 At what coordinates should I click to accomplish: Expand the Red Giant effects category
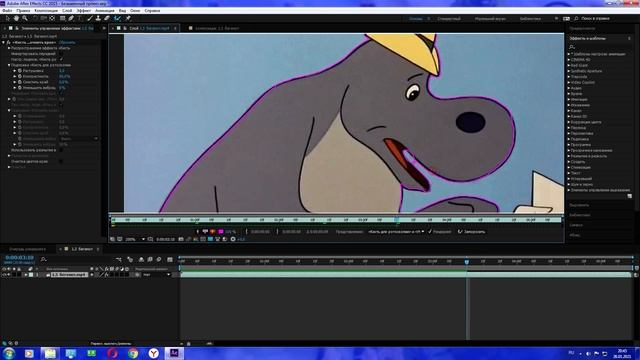569,65
